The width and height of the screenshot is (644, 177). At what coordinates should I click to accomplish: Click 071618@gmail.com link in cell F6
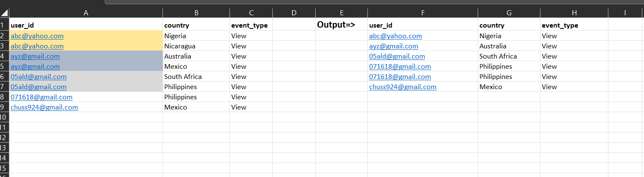(x=400, y=77)
